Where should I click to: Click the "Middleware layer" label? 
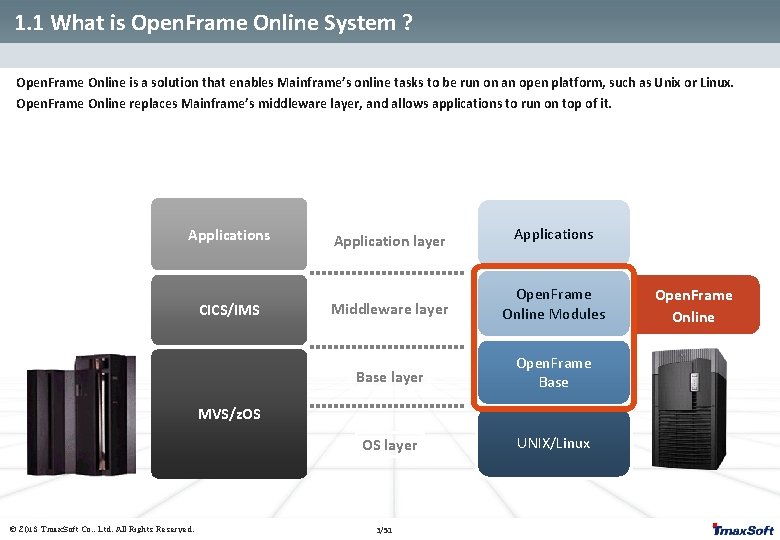click(390, 309)
